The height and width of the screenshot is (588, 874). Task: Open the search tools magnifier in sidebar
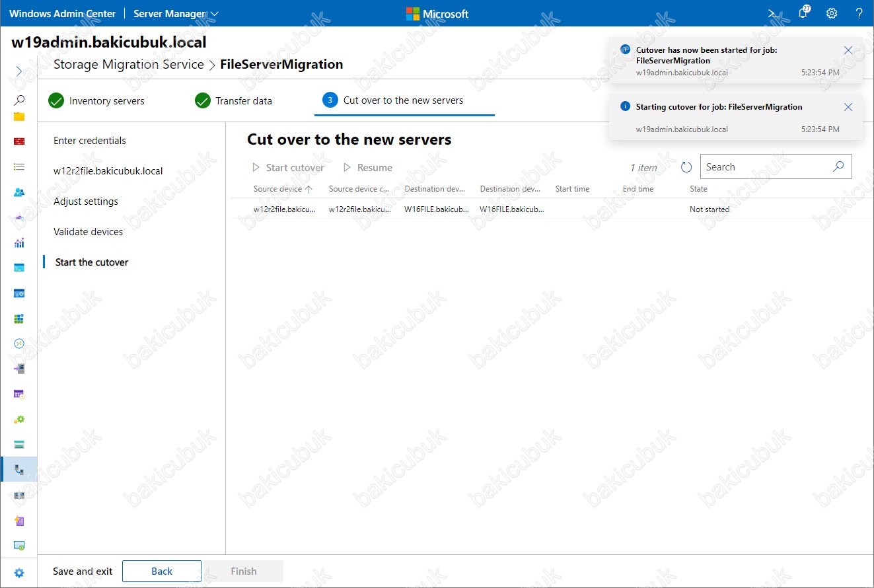(x=18, y=100)
